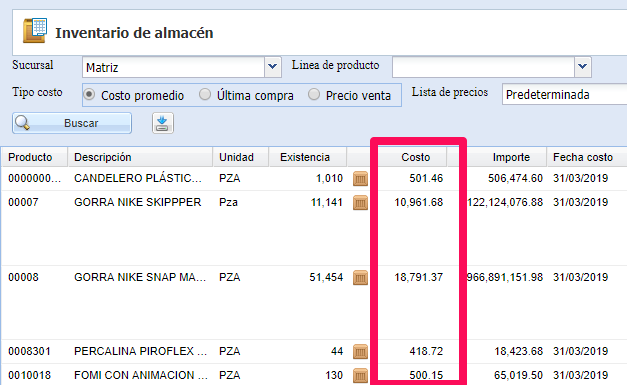Viewport: 627px width, 385px height.
Task: Click description GORRA NIKE SNAP MA...
Action: pos(140,277)
